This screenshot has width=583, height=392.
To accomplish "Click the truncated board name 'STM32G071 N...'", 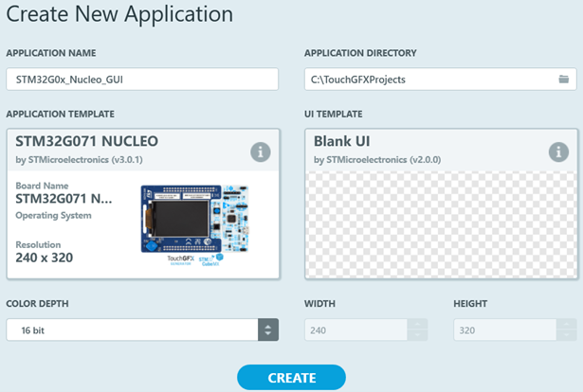I will coord(64,199).
